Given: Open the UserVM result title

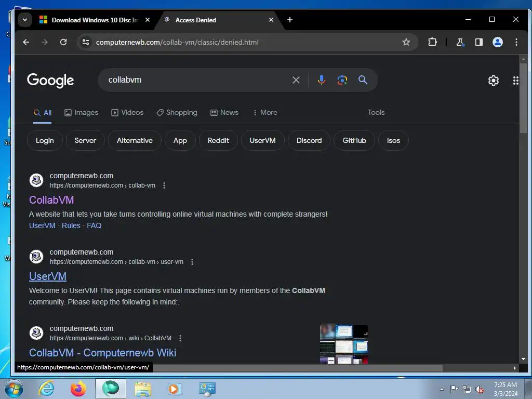Looking at the screenshot, I should [48, 276].
